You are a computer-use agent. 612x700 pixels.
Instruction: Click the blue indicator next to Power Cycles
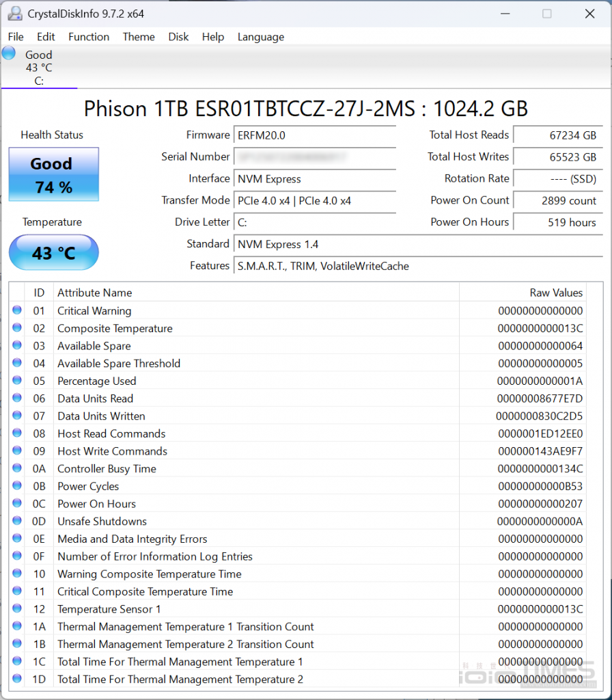16,485
